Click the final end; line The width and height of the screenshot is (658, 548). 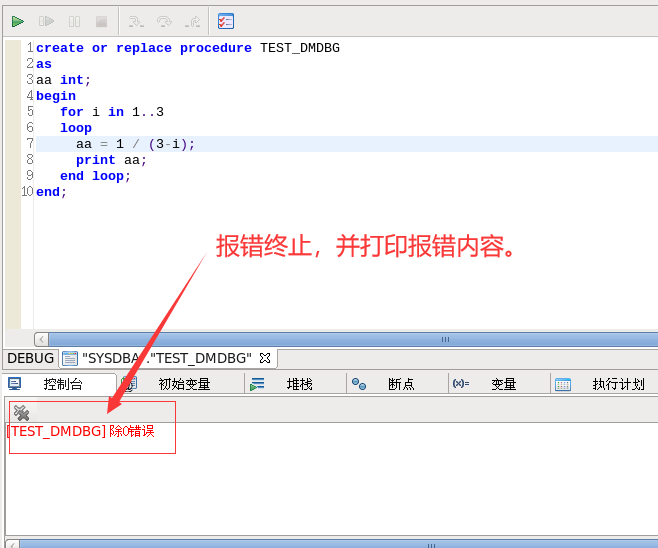51,192
